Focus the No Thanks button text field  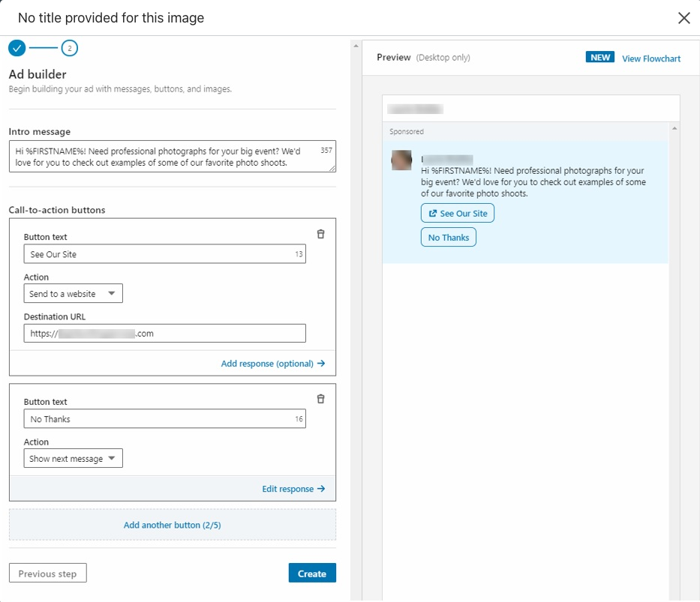point(158,419)
